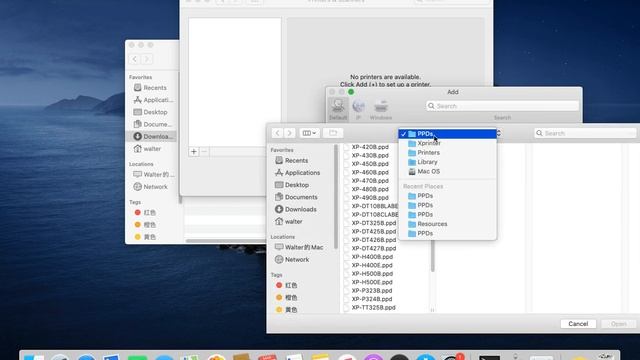640x360 pixels.
Task: Select file XP-430B.ppd
Action: pyautogui.click(x=370, y=156)
